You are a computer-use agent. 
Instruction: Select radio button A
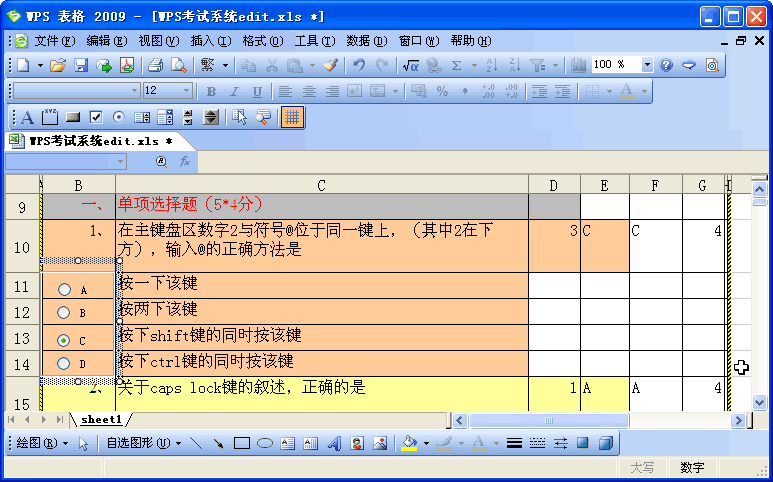[64, 289]
